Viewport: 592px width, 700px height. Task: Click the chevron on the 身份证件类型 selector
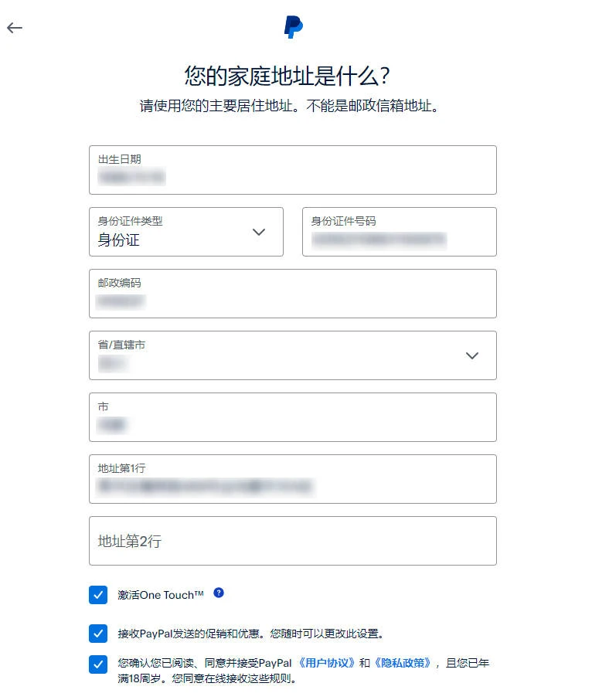[259, 232]
